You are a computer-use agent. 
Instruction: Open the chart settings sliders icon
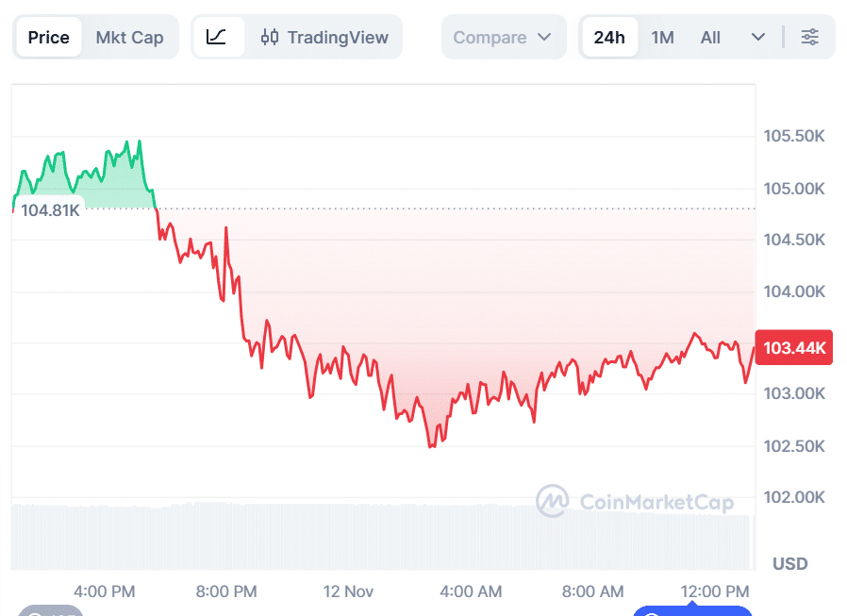[x=809, y=37]
